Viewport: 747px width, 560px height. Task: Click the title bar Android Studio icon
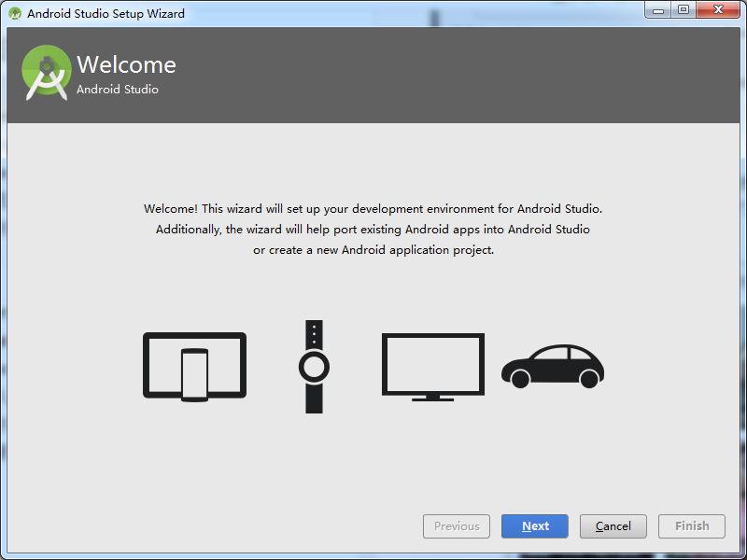[x=15, y=13]
